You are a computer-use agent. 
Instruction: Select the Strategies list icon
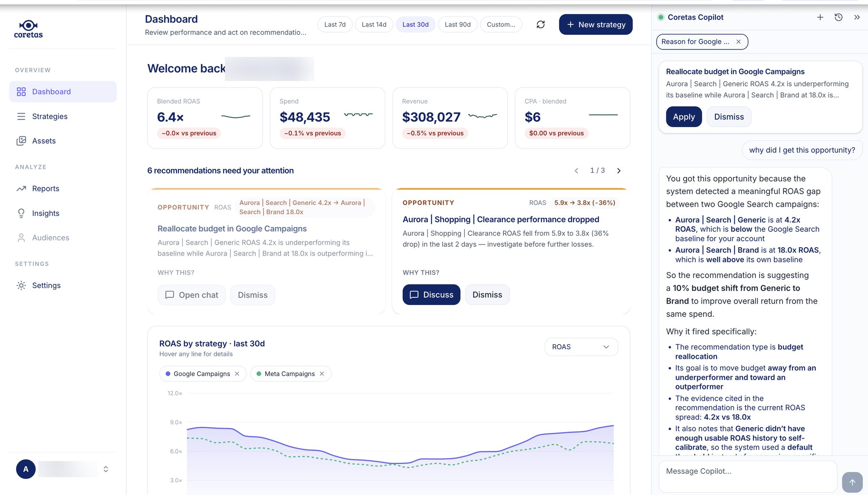point(21,116)
